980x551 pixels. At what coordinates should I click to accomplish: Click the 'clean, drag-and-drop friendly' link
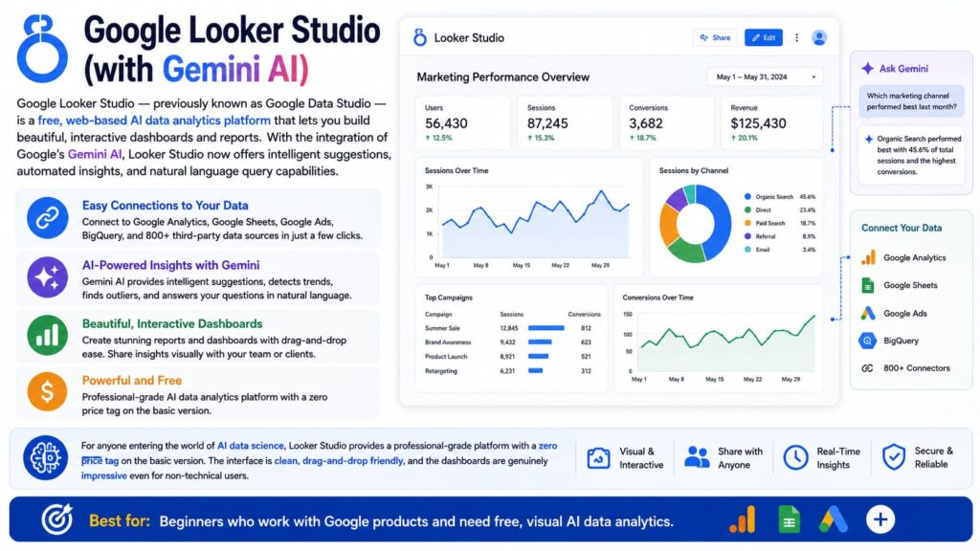coord(339,460)
